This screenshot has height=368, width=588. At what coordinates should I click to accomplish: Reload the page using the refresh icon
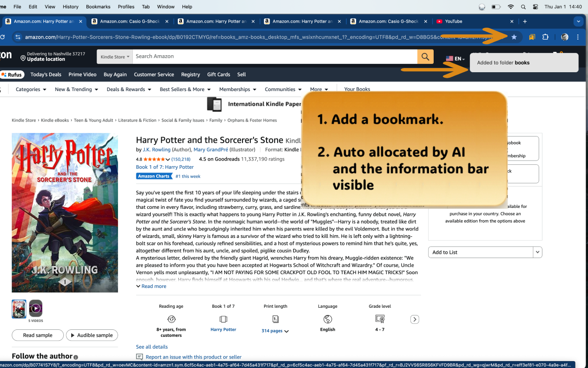click(x=4, y=37)
